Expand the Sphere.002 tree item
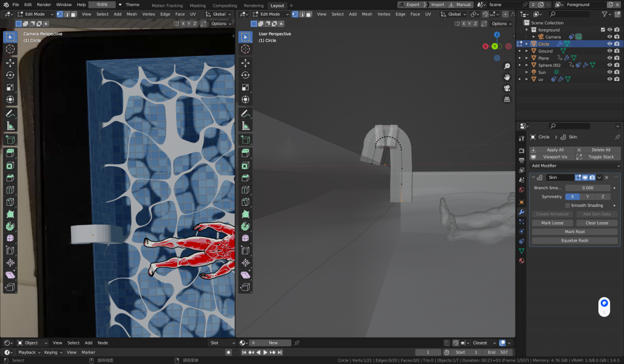 pyautogui.click(x=526, y=65)
